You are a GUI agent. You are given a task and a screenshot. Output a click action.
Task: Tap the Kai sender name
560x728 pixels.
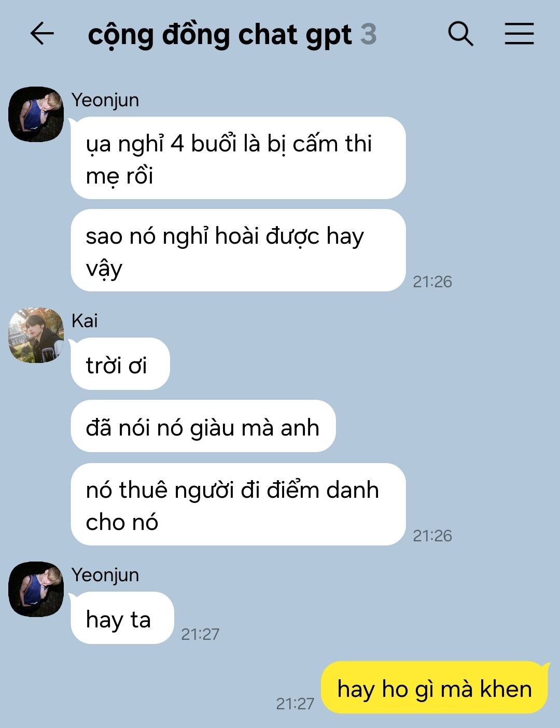click(85, 321)
